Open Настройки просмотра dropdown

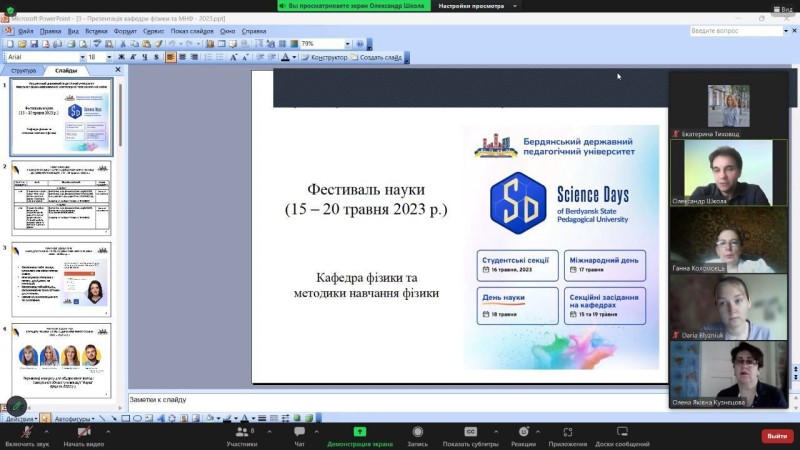[x=478, y=6]
